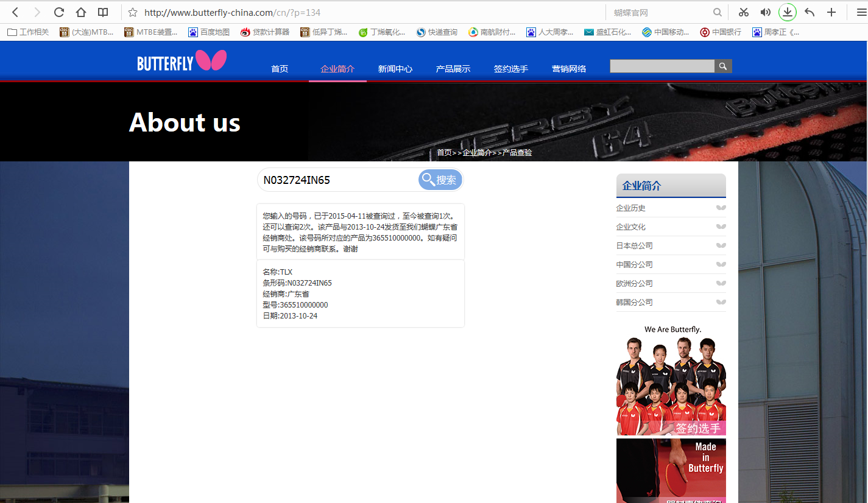Click the 企业简介 sidebar header
868x503 pixels.
[671, 186]
